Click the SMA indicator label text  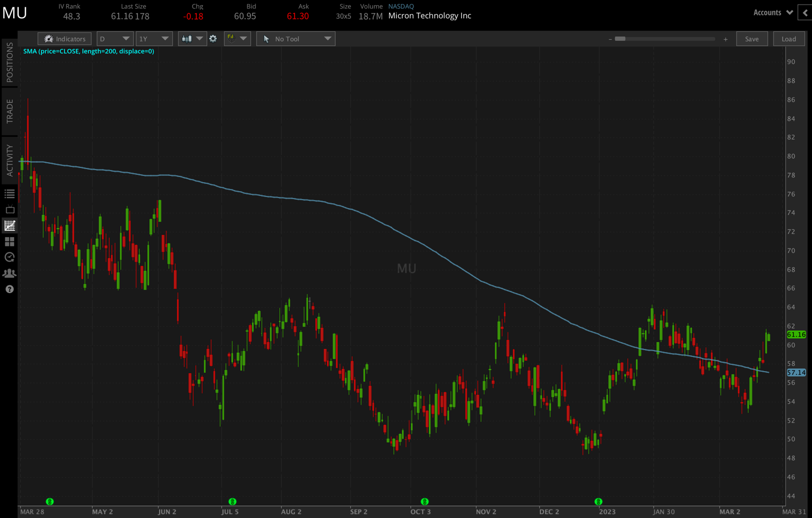[87, 51]
